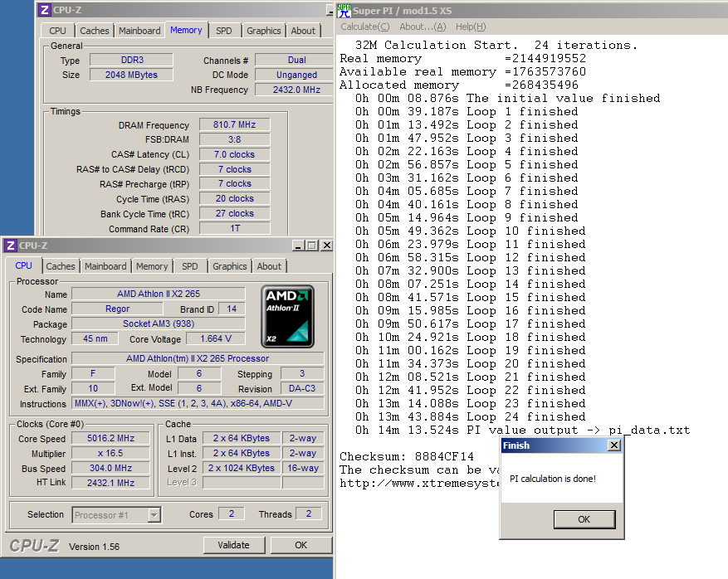
Task: Open the Help menu in Super PI
Action: pos(471,27)
